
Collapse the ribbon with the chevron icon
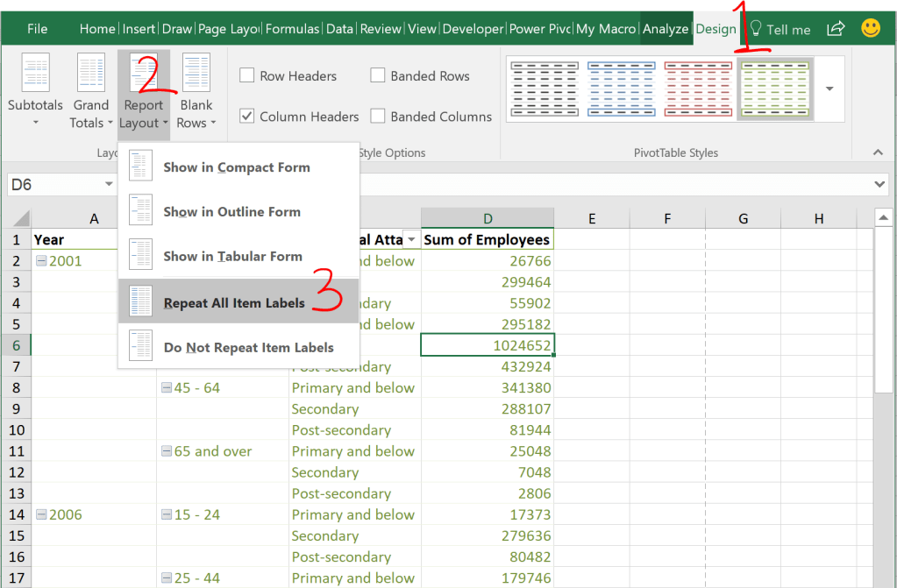point(877,151)
